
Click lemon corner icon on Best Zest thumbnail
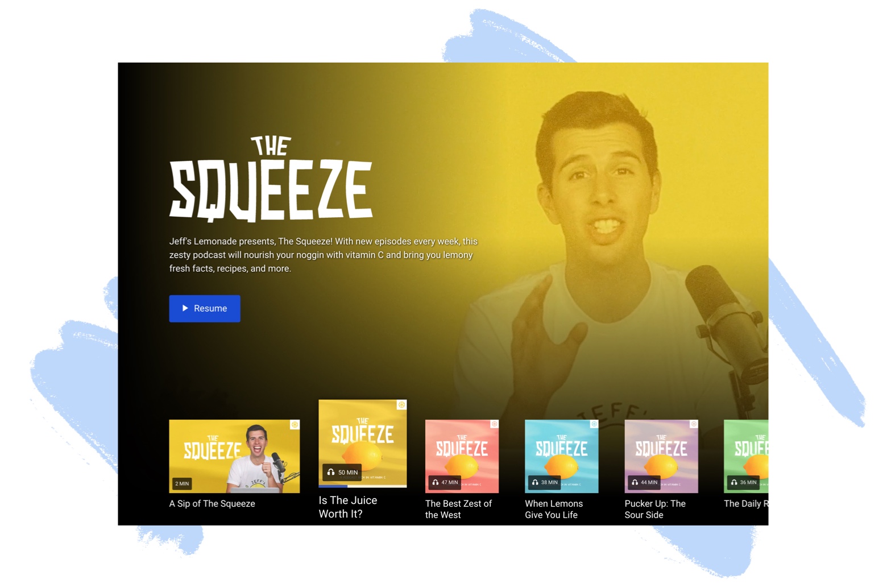(494, 424)
